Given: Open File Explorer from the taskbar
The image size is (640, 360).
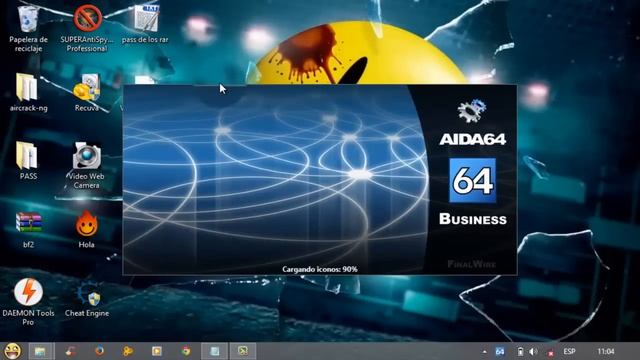Looking at the screenshot, I should (41, 351).
